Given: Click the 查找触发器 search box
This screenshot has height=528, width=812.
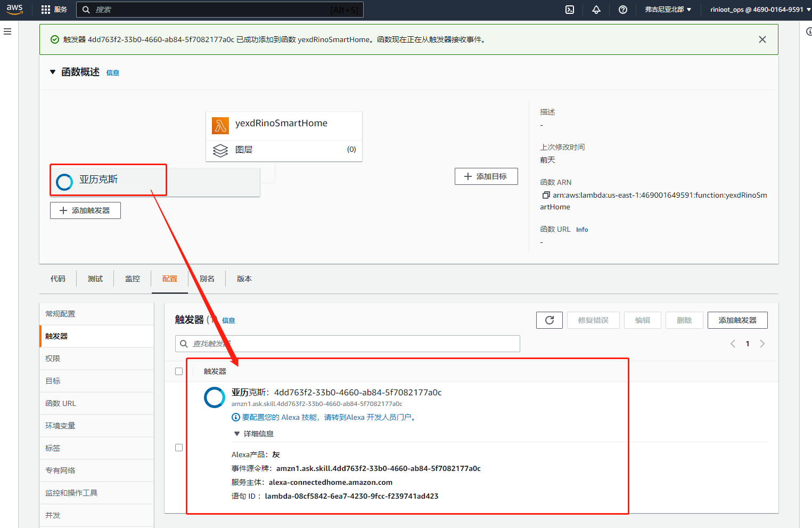Looking at the screenshot, I should click(x=348, y=344).
